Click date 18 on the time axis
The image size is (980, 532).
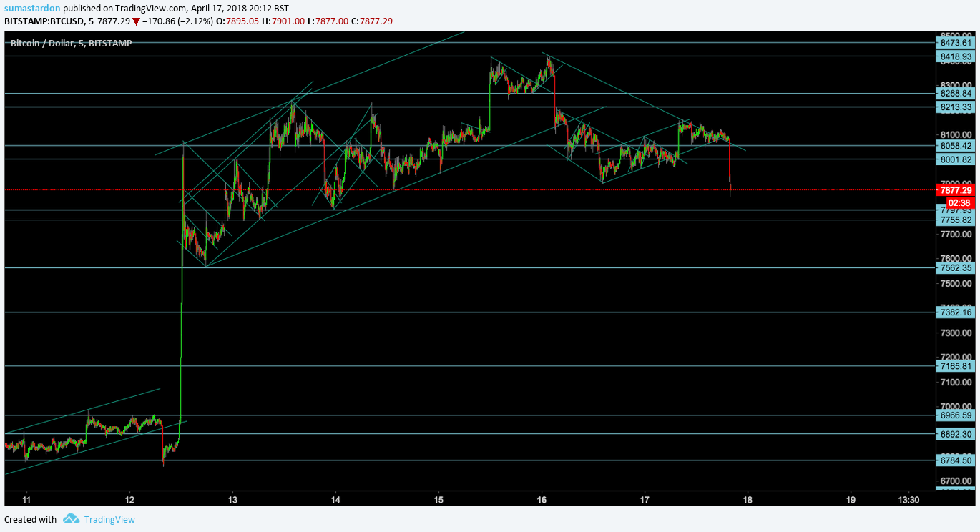pyautogui.click(x=748, y=499)
